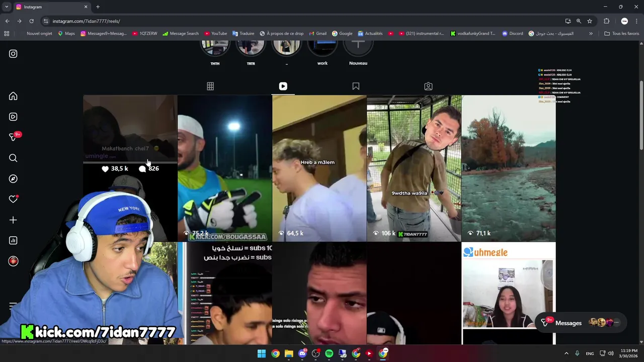This screenshot has height=362, width=644.
Task: Open the 'Messages9+Messag...' bookmark
Action: click(104, 34)
